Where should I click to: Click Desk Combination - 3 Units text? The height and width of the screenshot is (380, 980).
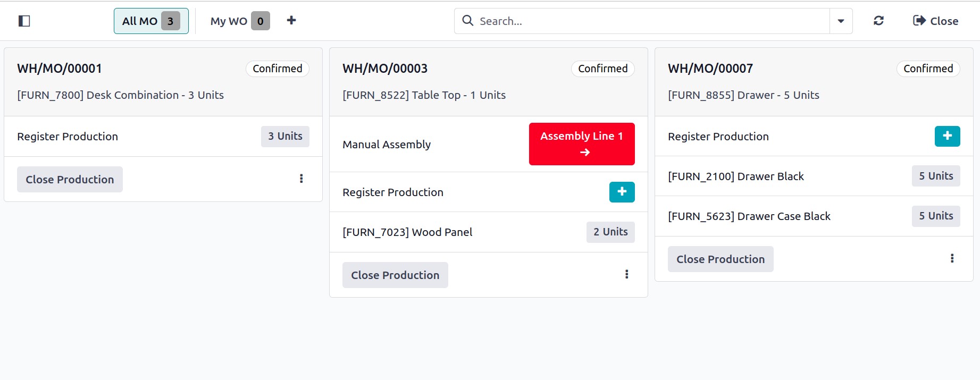pos(155,95)
